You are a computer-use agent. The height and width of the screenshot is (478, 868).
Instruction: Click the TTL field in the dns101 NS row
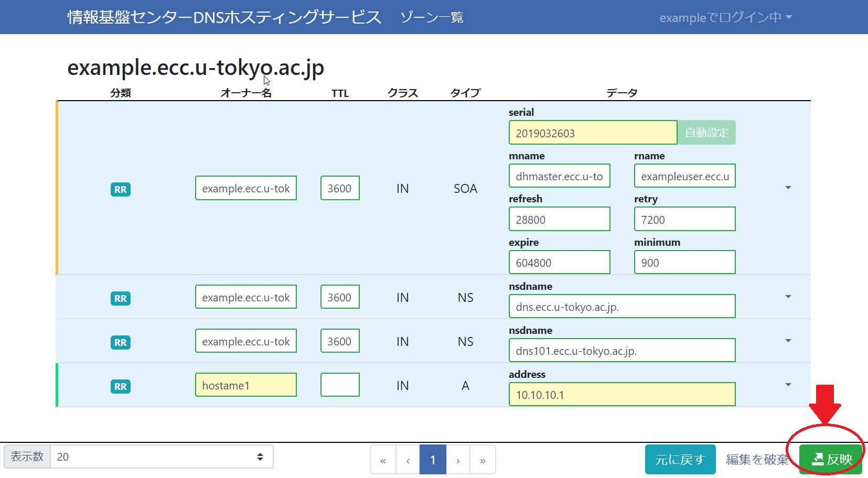point(340,341)
